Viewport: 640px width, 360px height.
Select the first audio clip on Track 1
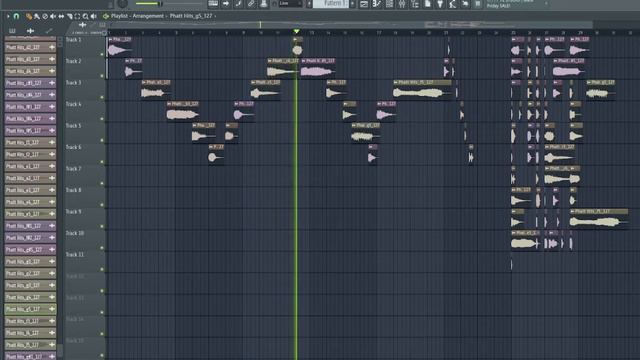tap(120, 47)
